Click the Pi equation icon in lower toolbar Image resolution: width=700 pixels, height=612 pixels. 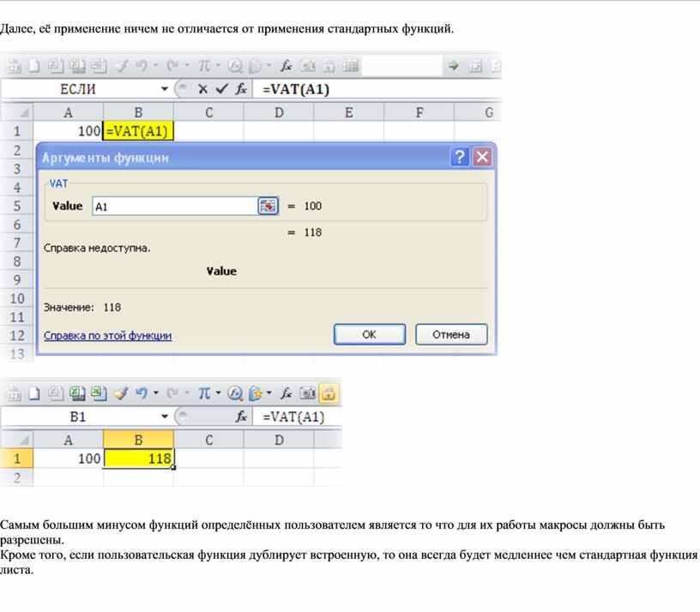click(x=204, y=393)
